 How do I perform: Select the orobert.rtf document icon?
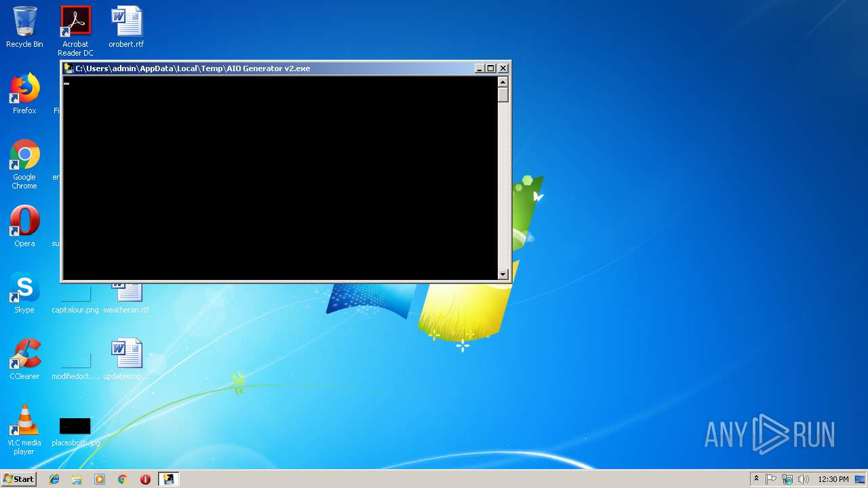(x=126, y=27)
